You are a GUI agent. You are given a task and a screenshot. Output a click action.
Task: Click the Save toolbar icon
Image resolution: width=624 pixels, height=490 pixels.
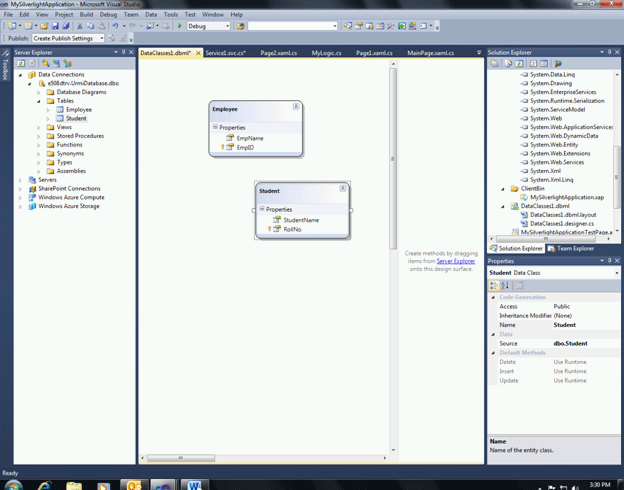[55, 26]
